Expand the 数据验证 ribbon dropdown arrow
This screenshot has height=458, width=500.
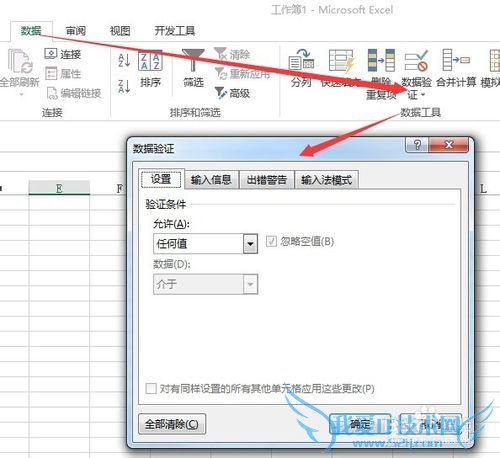click(423, 95)
